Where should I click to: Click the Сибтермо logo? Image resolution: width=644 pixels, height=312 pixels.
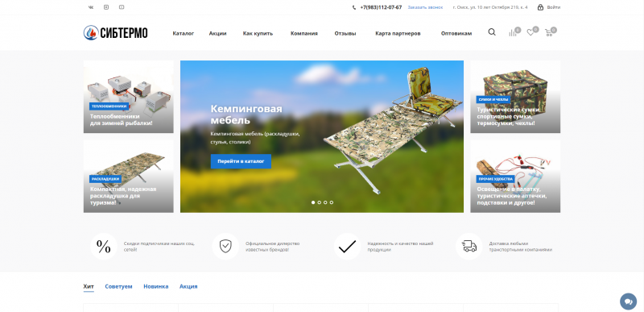pyautogui.click(x=115, y=33)
